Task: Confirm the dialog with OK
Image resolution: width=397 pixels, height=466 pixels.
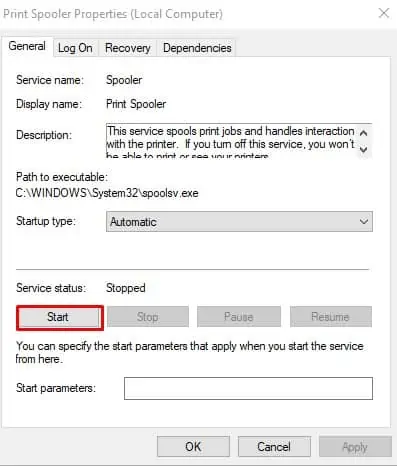Action: click(193, 447)
